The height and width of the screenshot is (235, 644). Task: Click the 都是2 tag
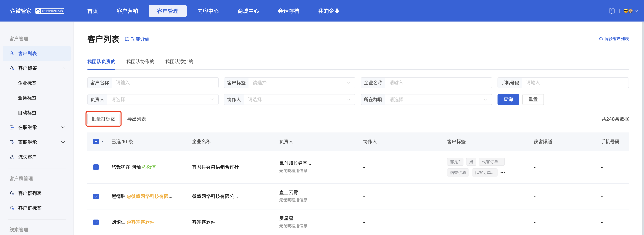(455, 162)
